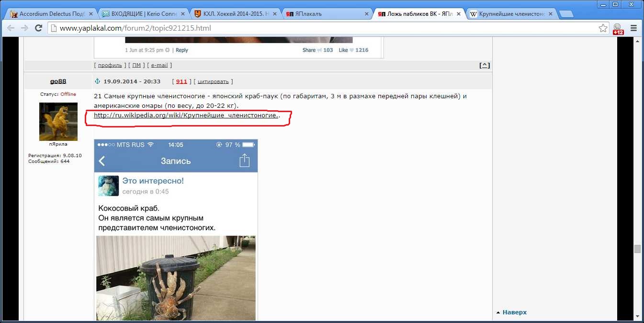Click the сегодня в 0:45 timestamp
The width and height of the screenshot is (644, 323).
(146, 192)
